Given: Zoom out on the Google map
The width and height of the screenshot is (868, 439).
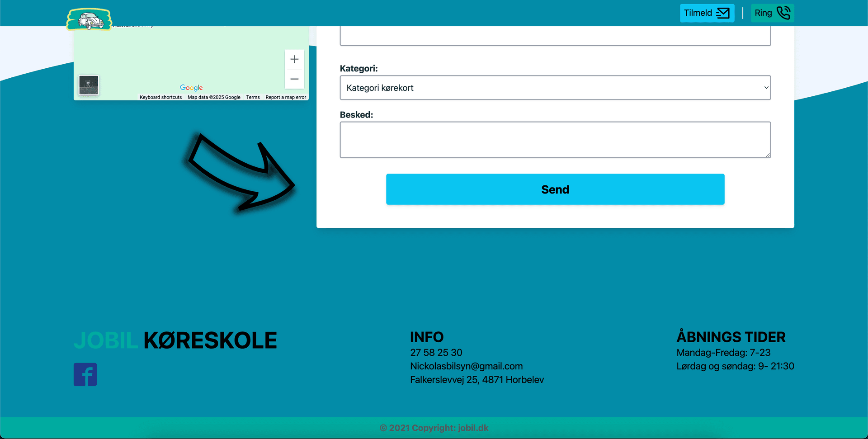Looking at the screenshot, I should click(x=294, y=79).
